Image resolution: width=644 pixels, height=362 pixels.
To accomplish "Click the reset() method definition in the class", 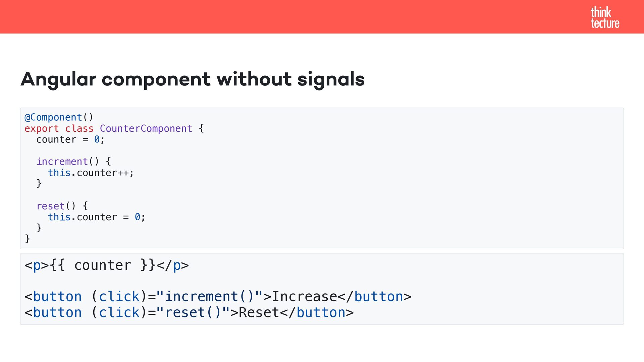I will [56, 206].
